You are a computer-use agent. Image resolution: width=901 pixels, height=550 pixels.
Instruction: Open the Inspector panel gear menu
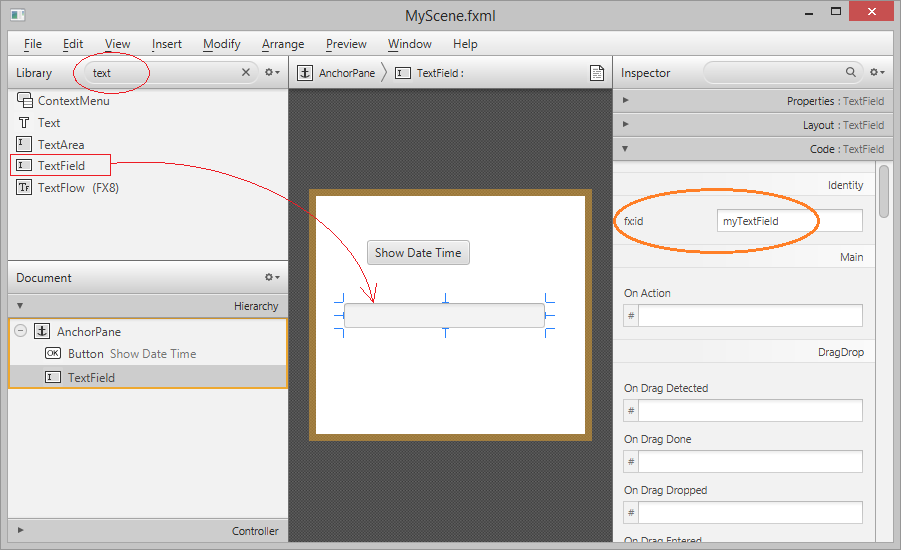click(877, 72)
